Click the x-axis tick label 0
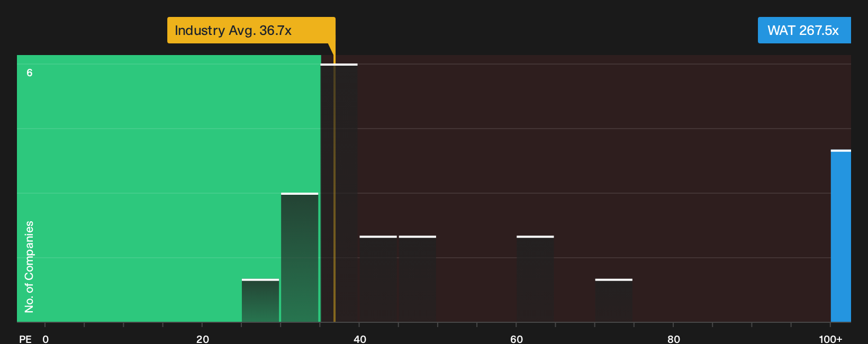868x344 pixels. [46, 339]
